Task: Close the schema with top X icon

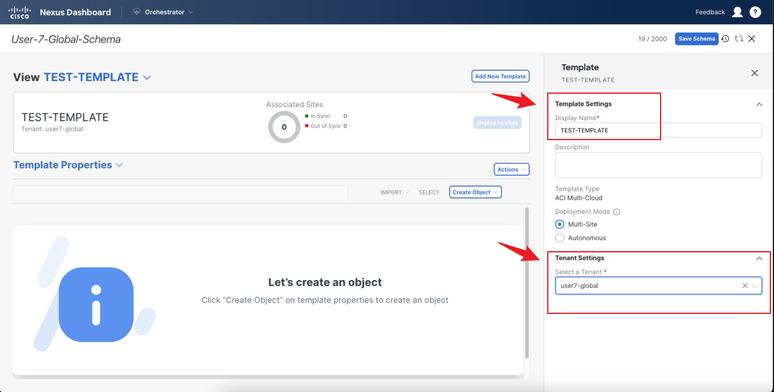Action: point(752,39)
